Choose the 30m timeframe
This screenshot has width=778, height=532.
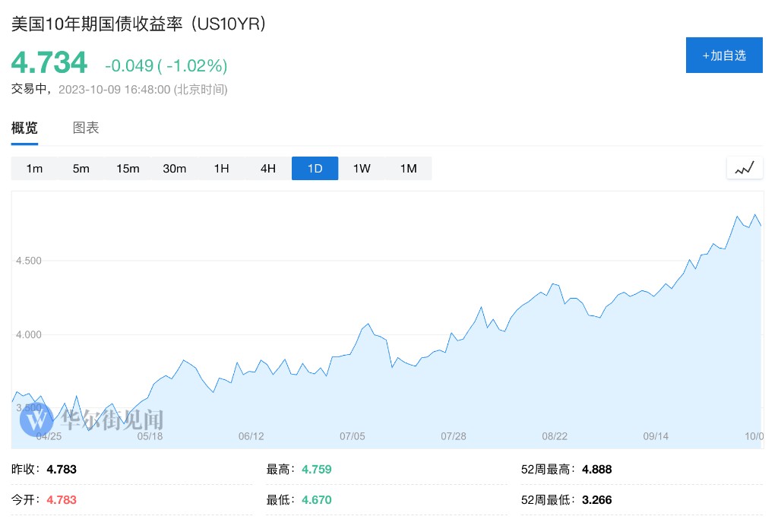click(x=175, y=169)
